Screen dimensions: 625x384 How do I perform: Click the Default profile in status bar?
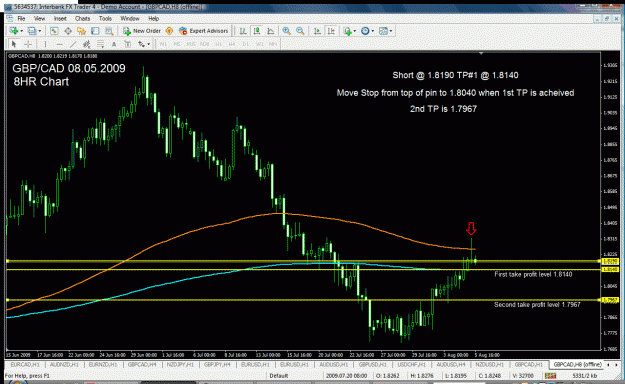point(279,376)
